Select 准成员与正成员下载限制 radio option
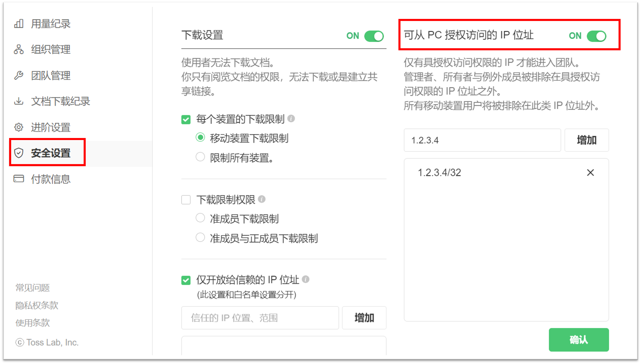This screenshot has width=641, height=364. (200, 237)
